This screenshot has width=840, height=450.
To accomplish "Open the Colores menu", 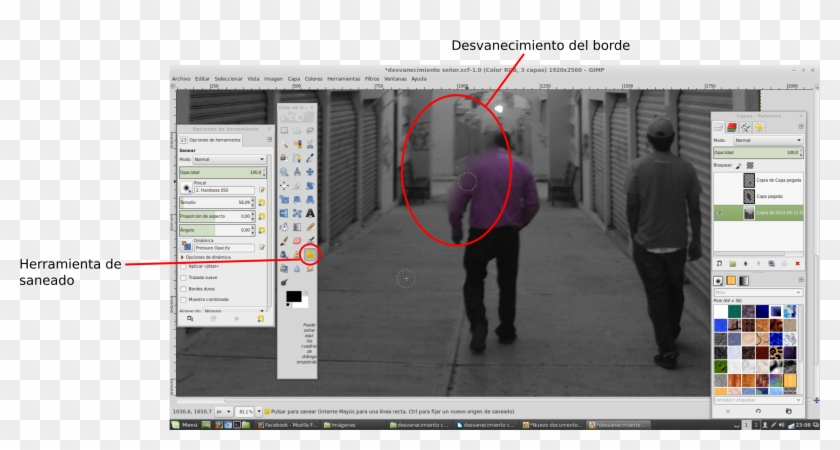I will click(313, 79).
